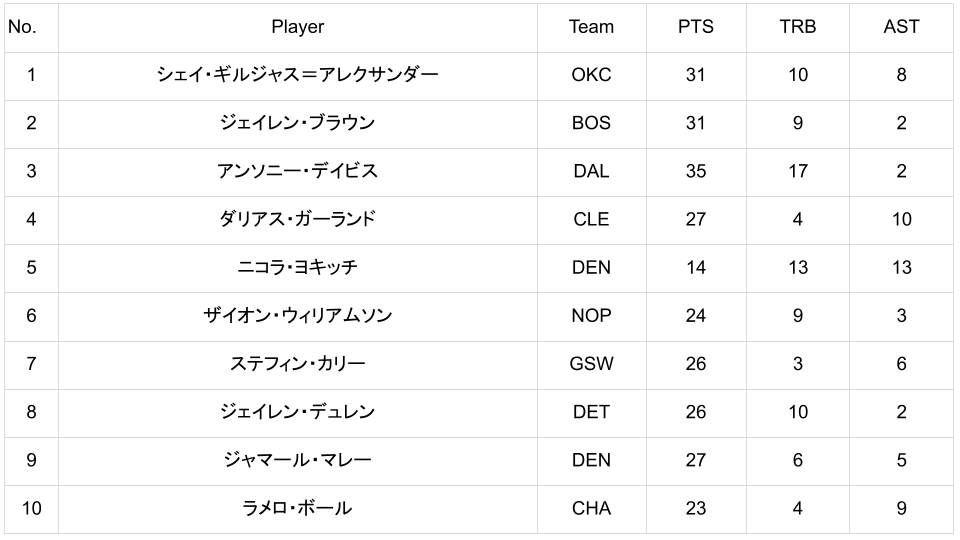
Task: Click the アンソニー・デイビス player cell
Action: [297, 171]
